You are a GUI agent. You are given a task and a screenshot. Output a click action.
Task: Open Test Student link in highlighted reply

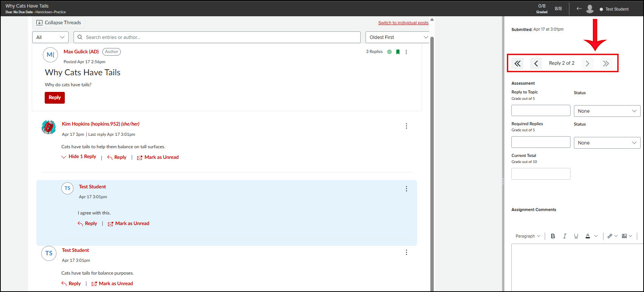click(x=92, y=187)
